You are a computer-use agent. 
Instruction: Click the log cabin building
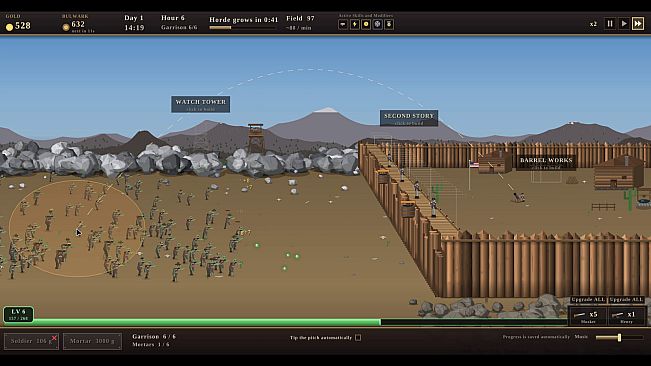click(x=619, y=173)
